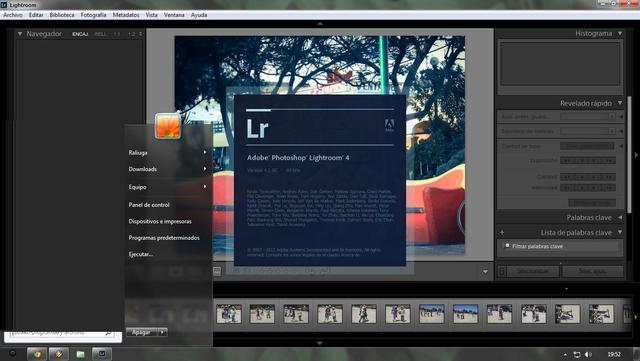Open Chrome from the taskbar

[37, 354]
